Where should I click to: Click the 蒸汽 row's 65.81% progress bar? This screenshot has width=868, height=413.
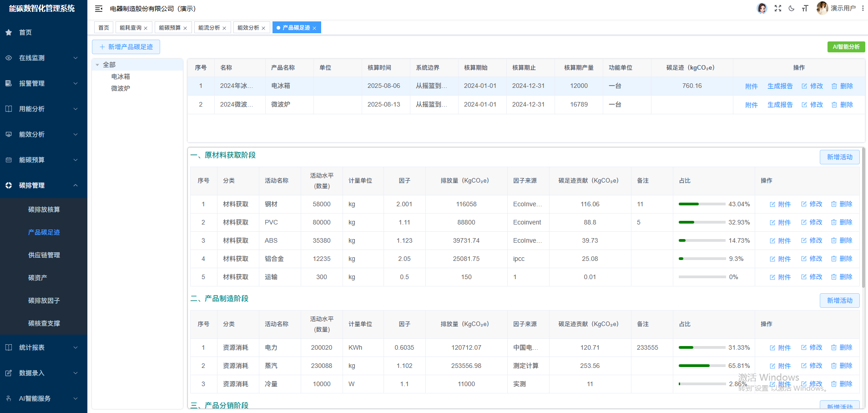[x=702, y=366]
